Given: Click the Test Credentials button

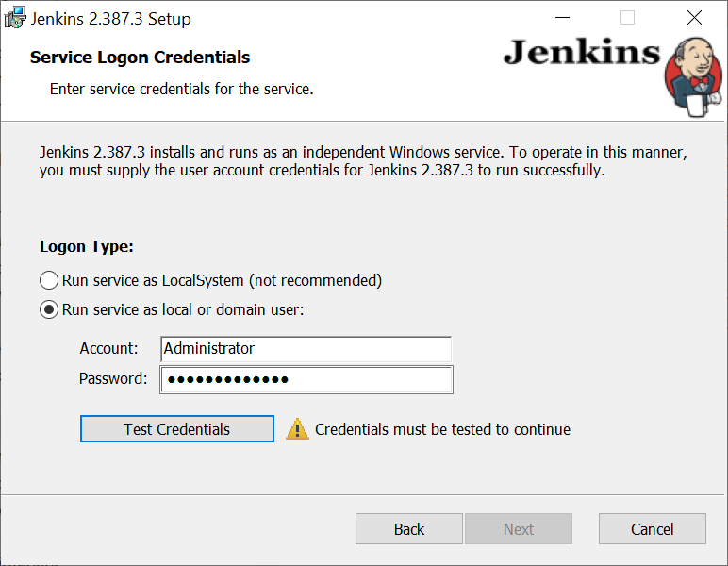Looking at the screenshot, I should pos(177,429).
